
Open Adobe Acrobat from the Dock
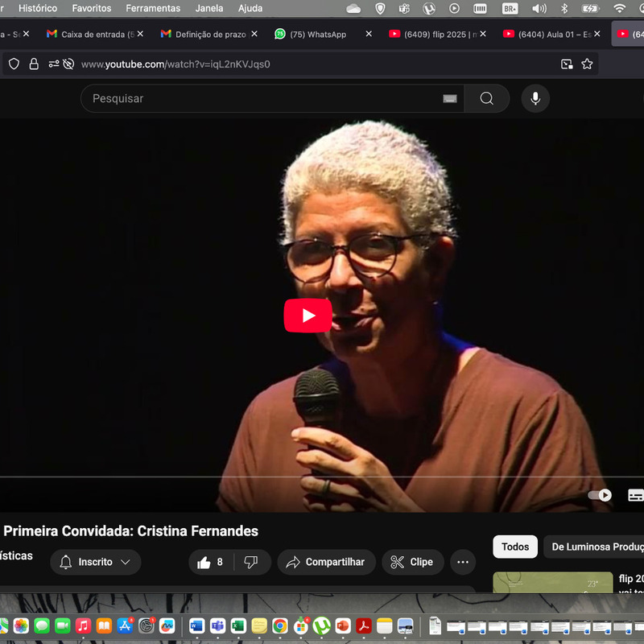(362, 625)
